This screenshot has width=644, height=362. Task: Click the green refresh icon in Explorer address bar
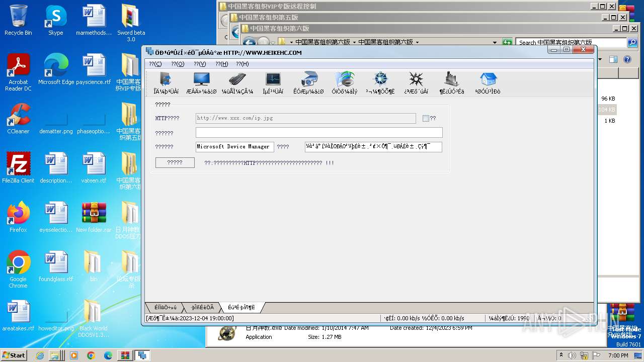(x=507, y=42)
